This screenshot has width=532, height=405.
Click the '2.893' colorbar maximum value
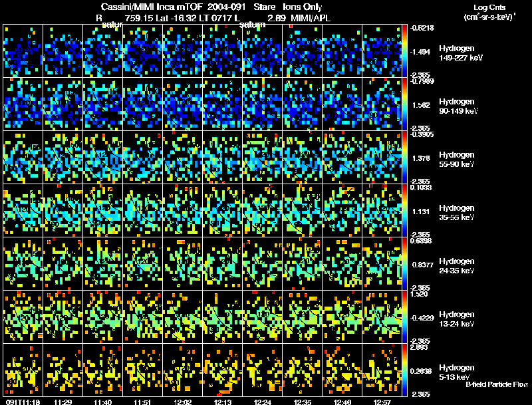pyautogui.click(x=420, y=347)
